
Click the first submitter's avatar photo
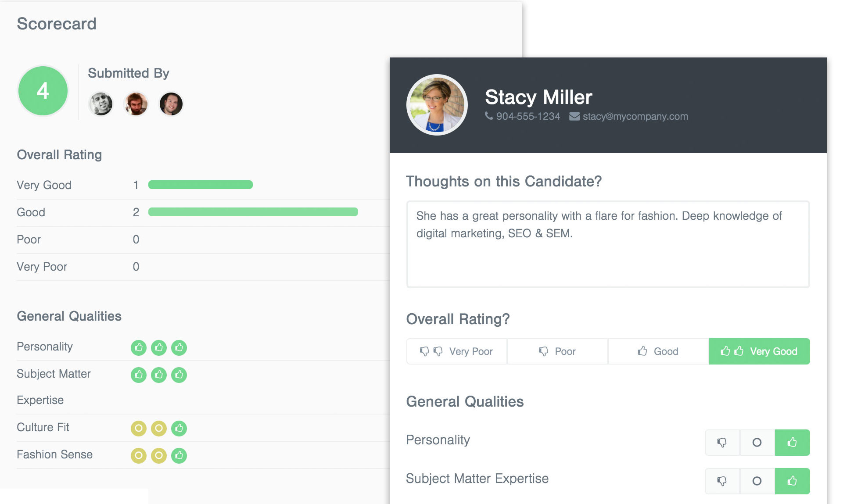coord(101,104)
